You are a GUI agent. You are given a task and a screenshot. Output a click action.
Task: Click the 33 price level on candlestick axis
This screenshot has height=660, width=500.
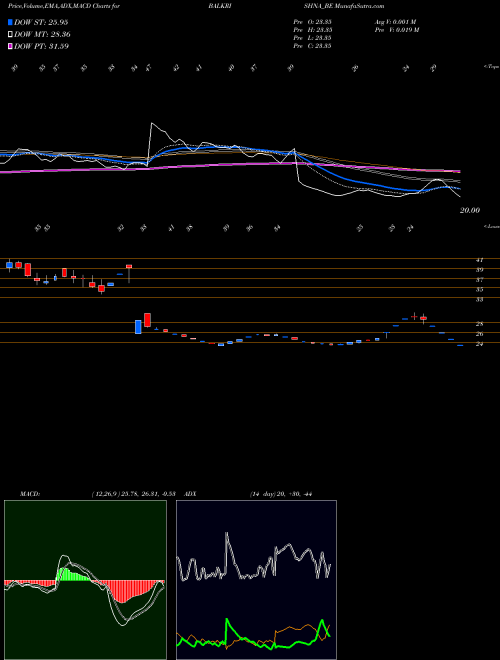click(x=479, y=300)
